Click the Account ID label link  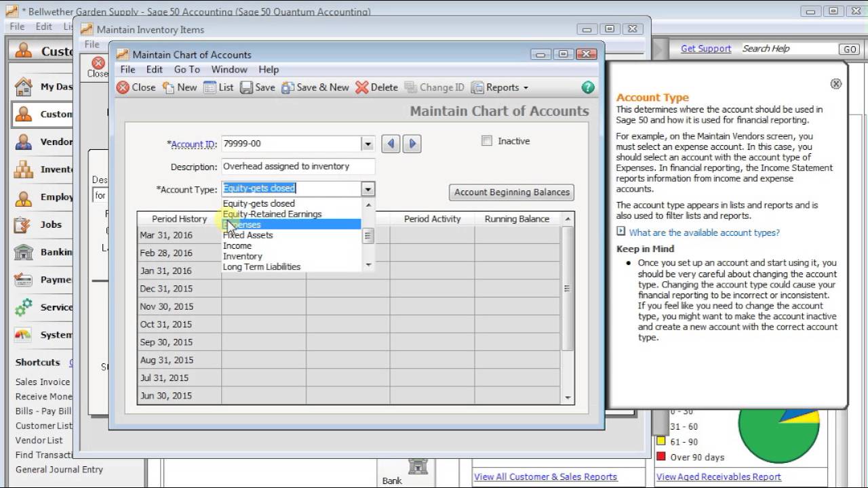[x=193, y=144]
